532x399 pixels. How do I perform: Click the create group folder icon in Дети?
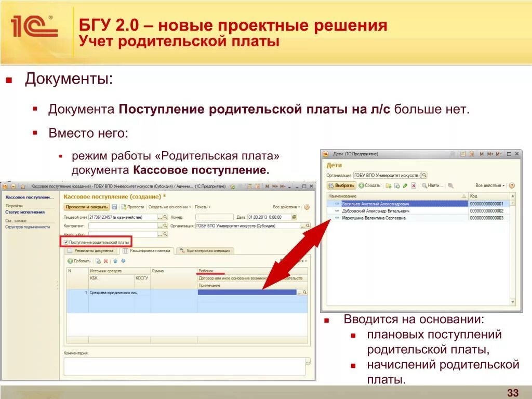click(389, 185)
